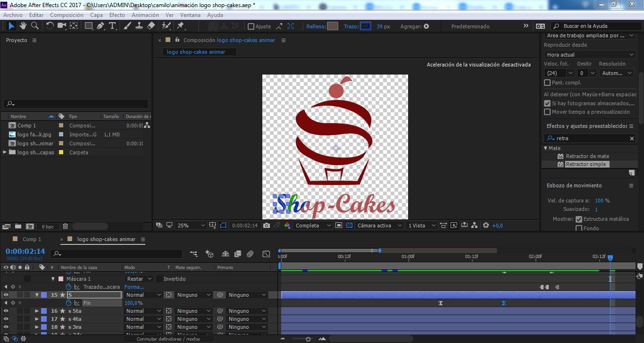Click the Relleno fill color swatch
Screen dimensions: 644x343
[x=333, y=26]
